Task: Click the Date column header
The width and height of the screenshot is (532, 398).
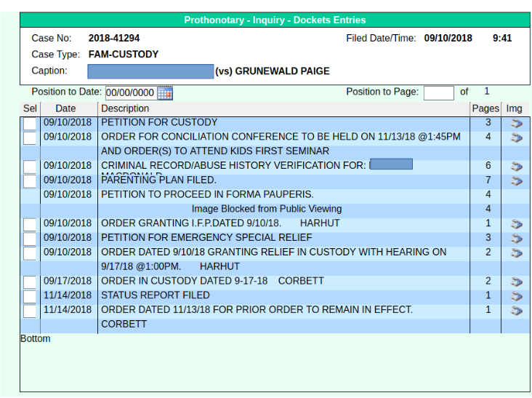Action: (65, 108)
